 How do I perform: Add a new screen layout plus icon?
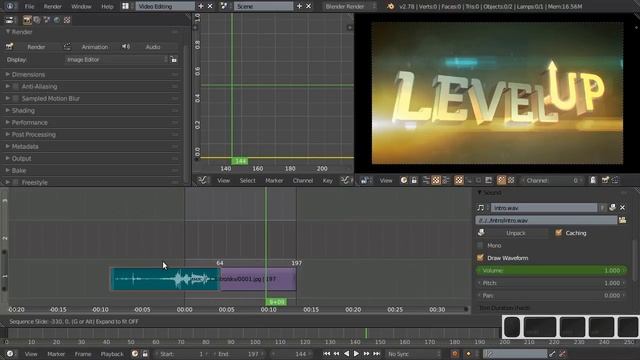coord(200,6)
